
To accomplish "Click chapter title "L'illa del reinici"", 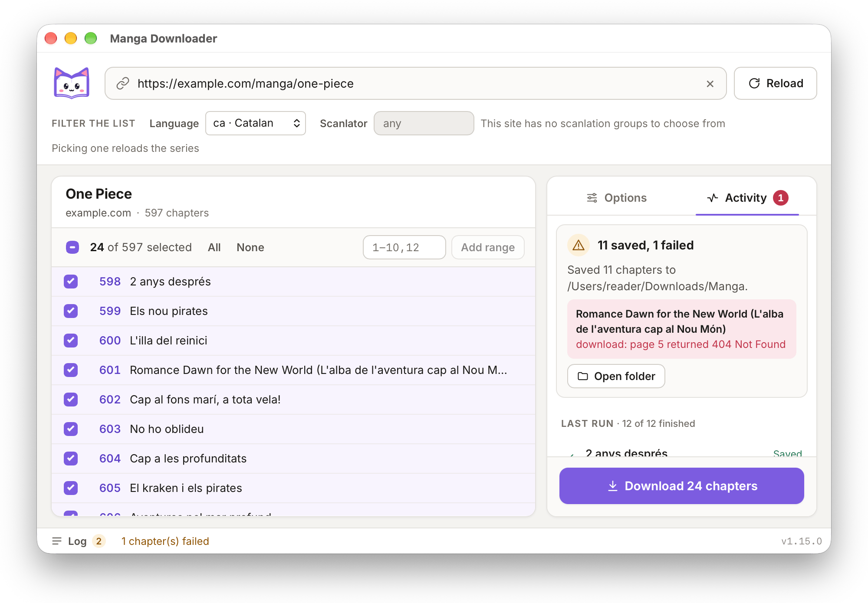I will click(168, 341).
